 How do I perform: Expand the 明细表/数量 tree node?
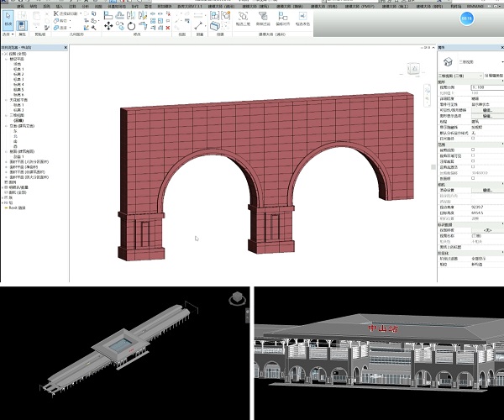pyautogui.click(x=3, y=187)
